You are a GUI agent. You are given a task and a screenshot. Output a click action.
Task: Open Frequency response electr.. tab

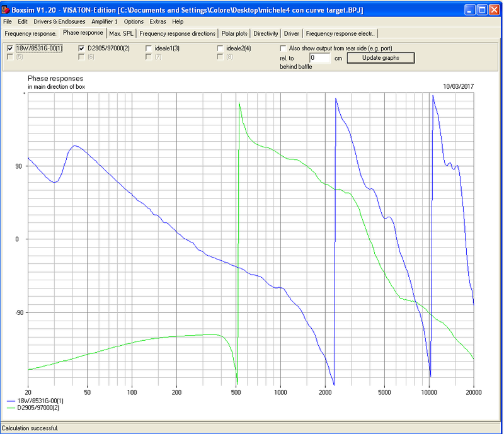tap(340, 33)
